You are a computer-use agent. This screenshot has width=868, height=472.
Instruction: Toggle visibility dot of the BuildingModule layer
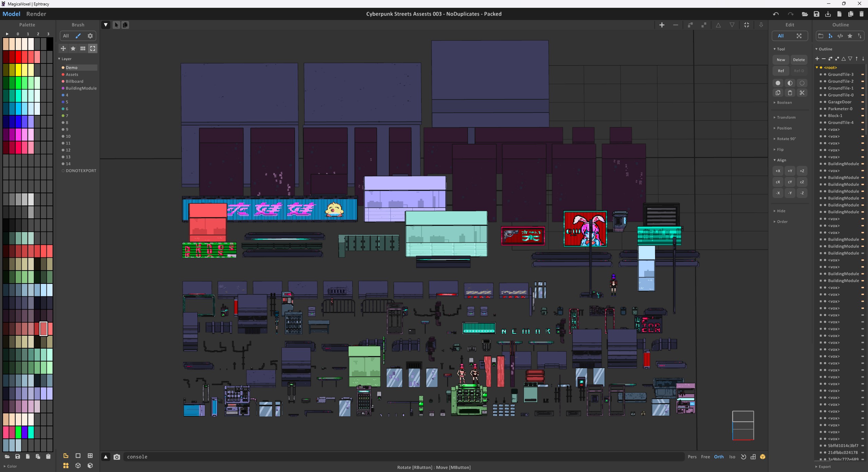click(63, 88)
